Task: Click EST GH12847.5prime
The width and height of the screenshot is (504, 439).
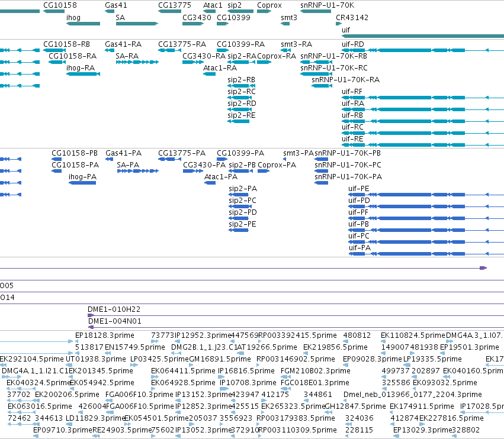Action: [328, 412]
